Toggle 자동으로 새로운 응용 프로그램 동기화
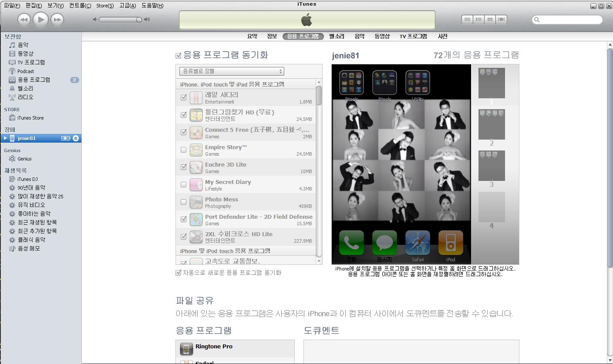Screen dimensions: 613x364 178,273
